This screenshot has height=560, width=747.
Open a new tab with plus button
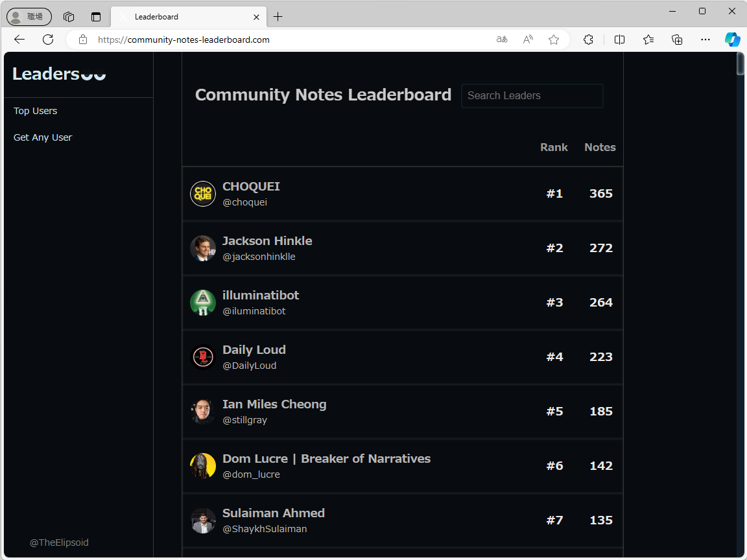278,17
